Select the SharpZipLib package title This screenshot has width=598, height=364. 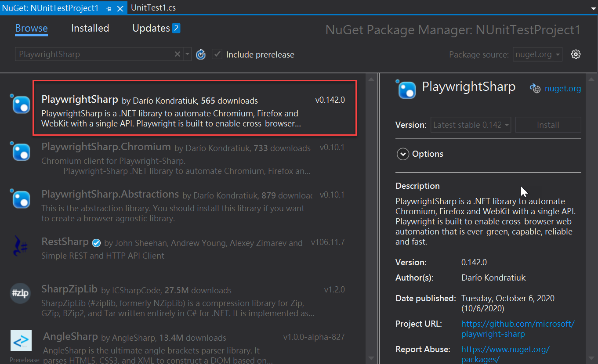click(x=69, y=289)
